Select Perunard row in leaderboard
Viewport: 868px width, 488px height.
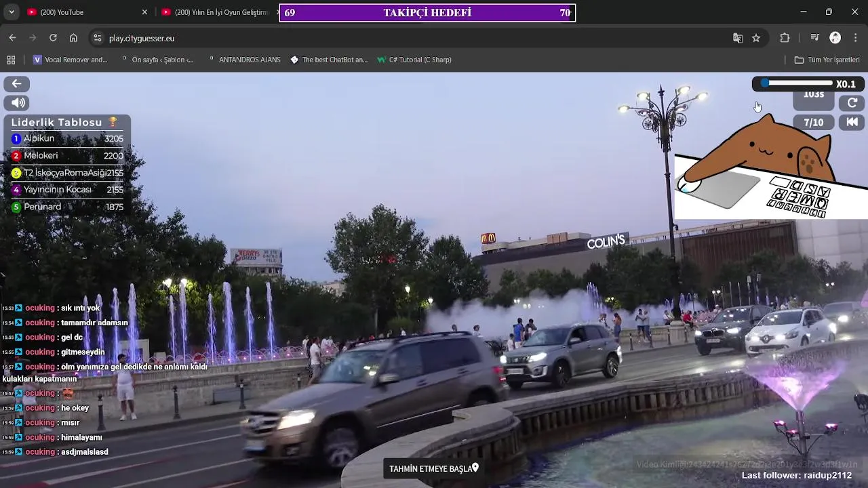[67, 207]
